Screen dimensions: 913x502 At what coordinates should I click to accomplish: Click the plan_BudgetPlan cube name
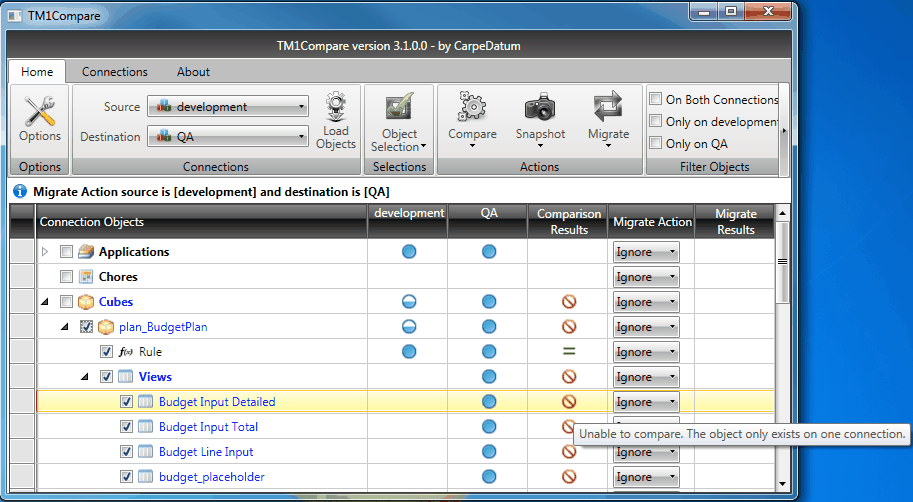tap(163, 327)
